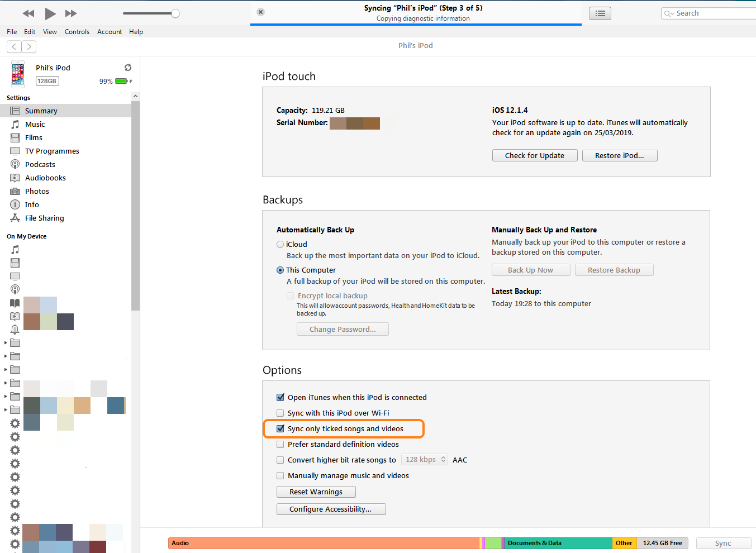Click the 12.45 GB Free storage label
The width and height of the screenshot is (756, 553).
(x=663, y=543)
